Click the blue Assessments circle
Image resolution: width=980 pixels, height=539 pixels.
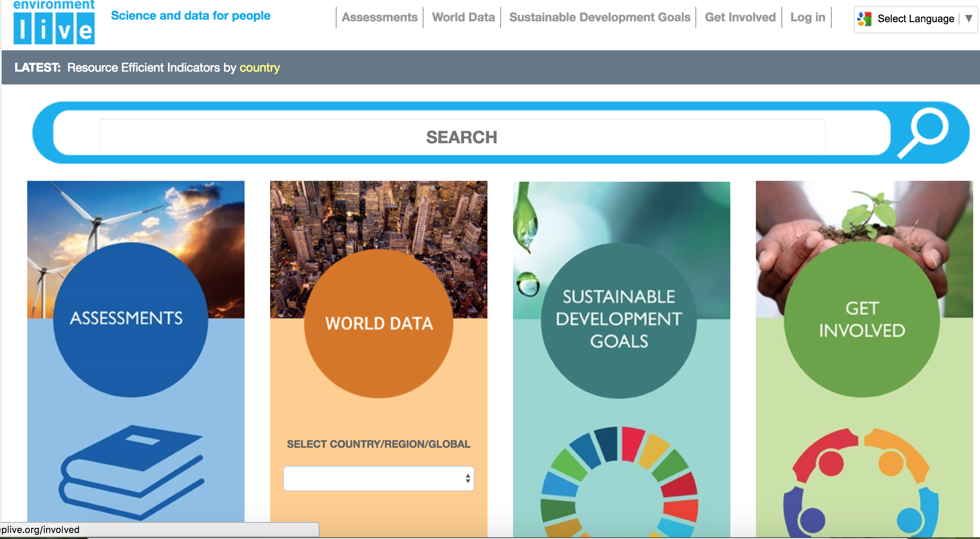130,320
